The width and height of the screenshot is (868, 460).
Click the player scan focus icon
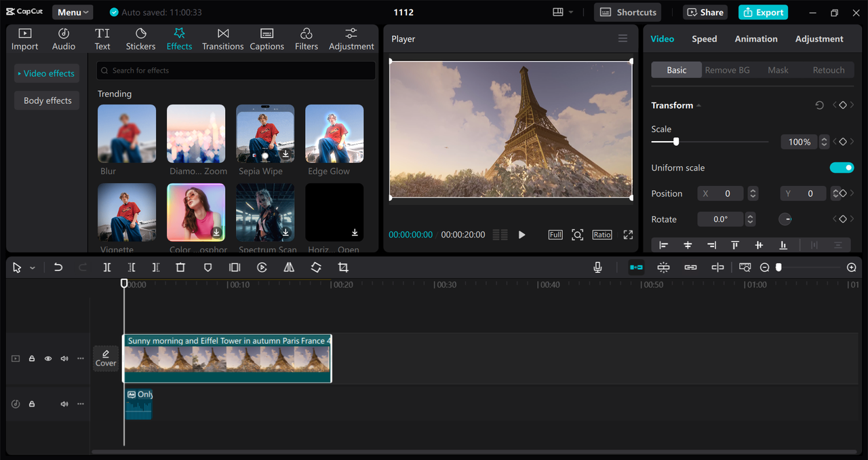(577, 235)
